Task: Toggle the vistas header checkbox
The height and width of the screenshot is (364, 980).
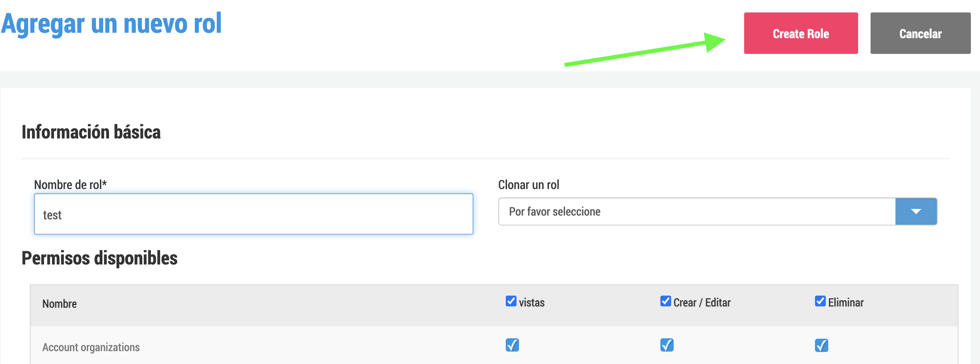Action: tap(511, 301)
